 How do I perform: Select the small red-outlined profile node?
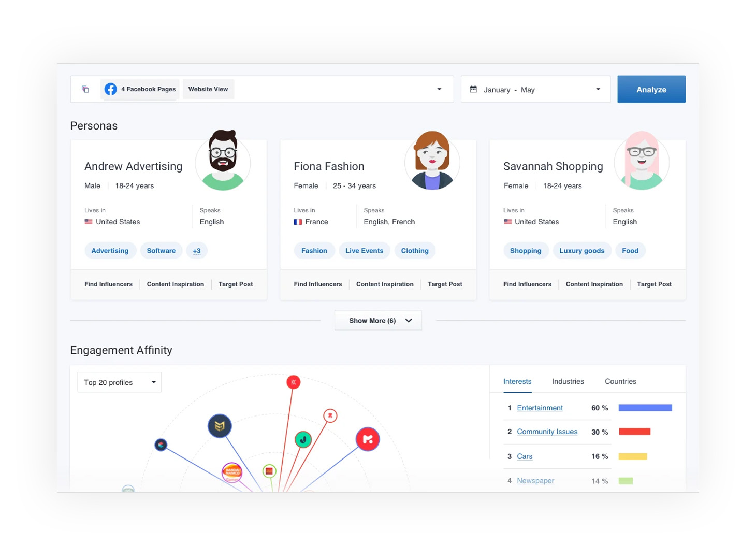coord(330,415)
